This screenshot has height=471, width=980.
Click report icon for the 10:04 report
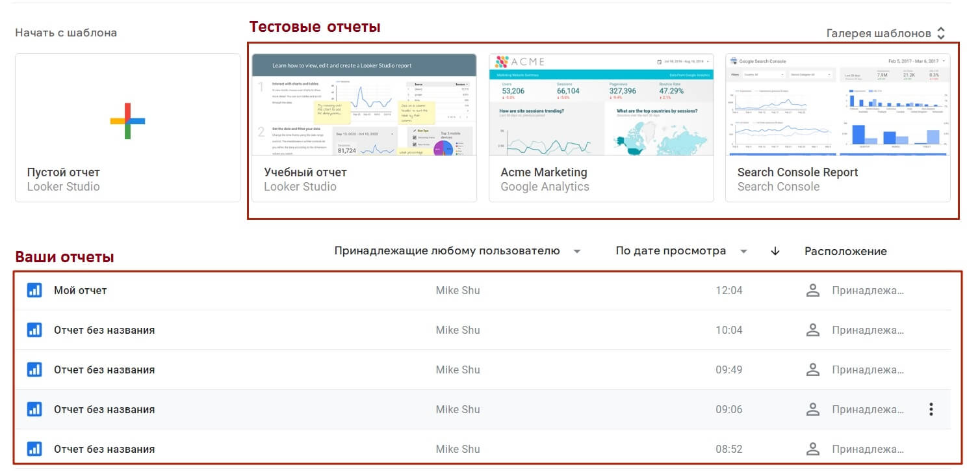(x=34, y=330)
